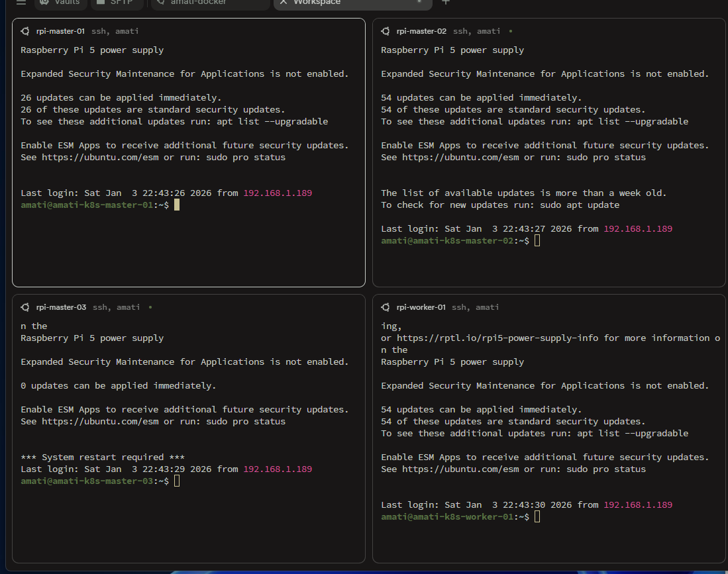The width and height of the screenshot is (728, 574).
Task: Click the login IP address in rpi-master-03
Action: pyautogui.click(x=278, y=469)
